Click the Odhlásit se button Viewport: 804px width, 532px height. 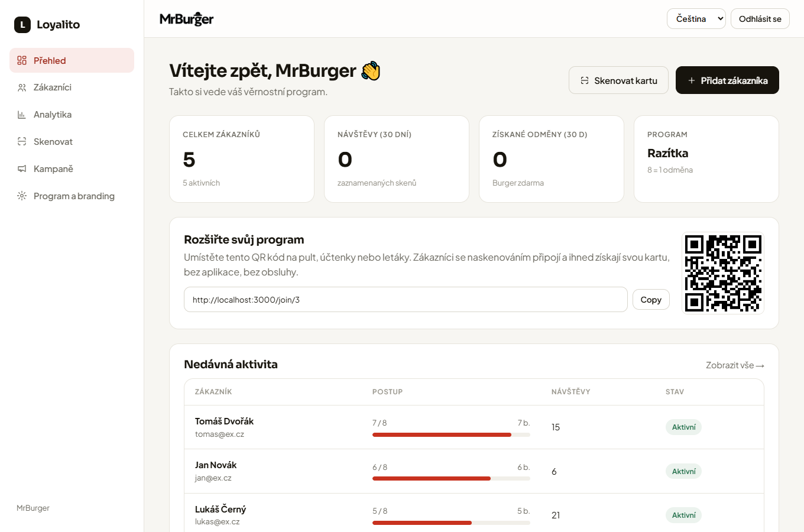click(x=760, y=19)
